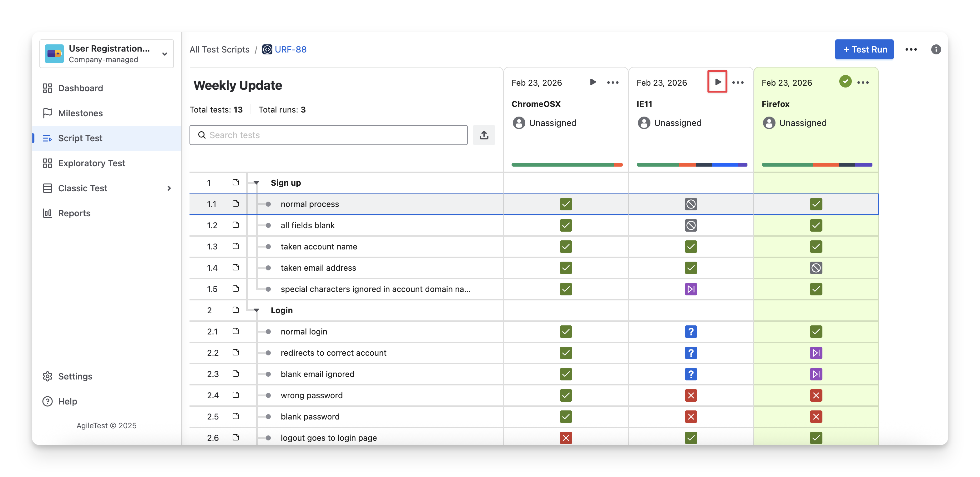Toggle failed status of wrong password in Firefox

tap(816, 396)
